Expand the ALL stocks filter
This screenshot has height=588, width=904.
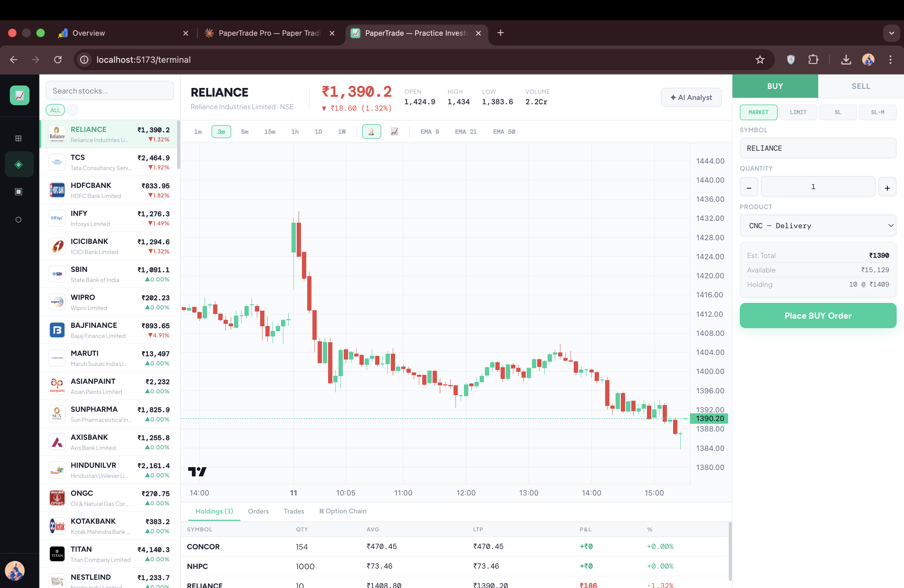pos(55,110)
